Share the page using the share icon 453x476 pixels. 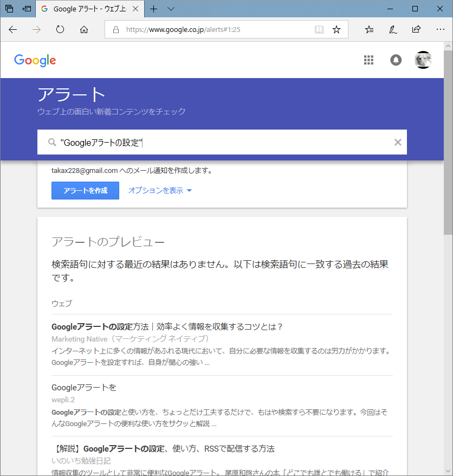416,30
